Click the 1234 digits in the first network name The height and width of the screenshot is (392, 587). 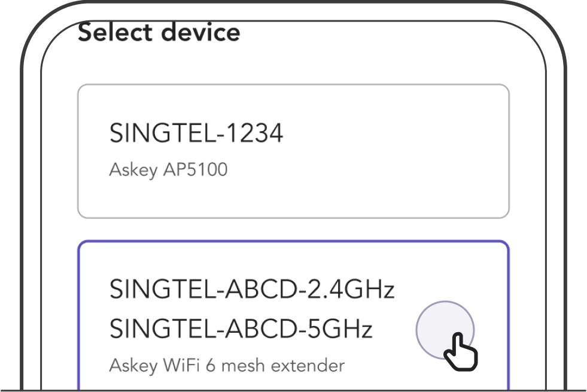(255, 133)
